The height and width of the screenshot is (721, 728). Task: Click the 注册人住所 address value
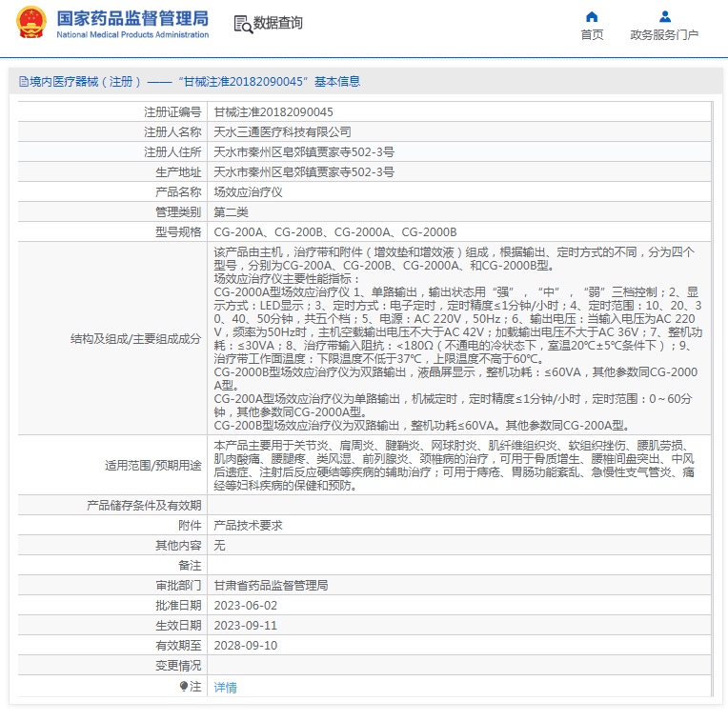(304, 151)
